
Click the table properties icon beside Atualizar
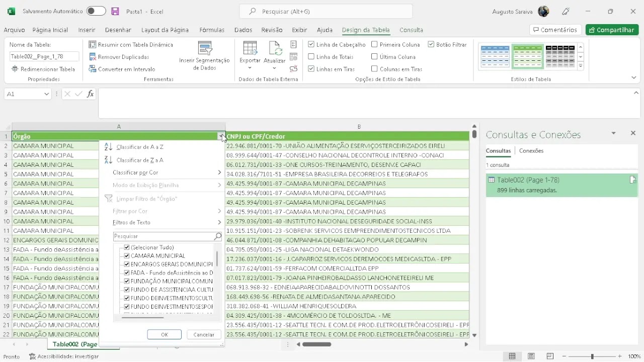point(294,45)
